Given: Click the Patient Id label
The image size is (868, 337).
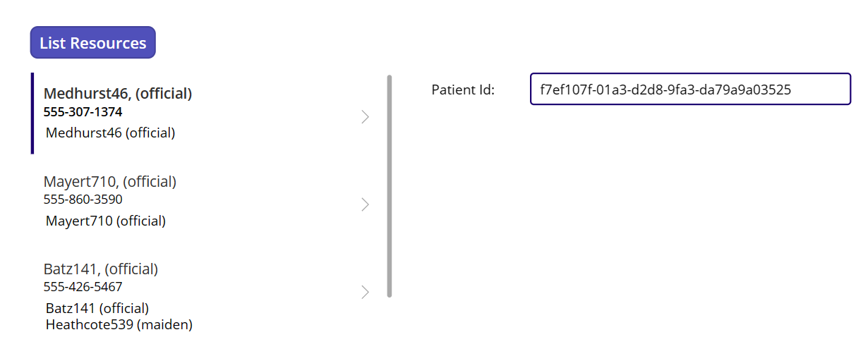Looking at the screenshot, I should click(463, 90).
